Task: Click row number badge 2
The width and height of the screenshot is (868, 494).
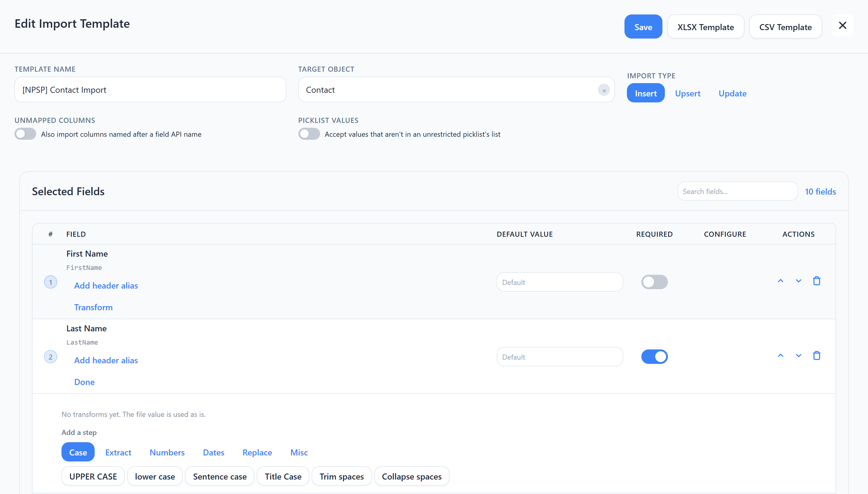Action: tap(51, 357)
